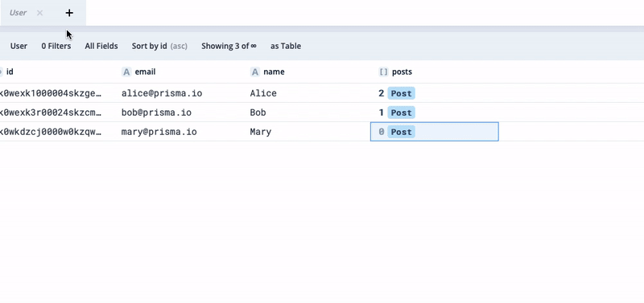Open the All Fields selector
This screenshot has height=303, width=644.
click(101, 46)
